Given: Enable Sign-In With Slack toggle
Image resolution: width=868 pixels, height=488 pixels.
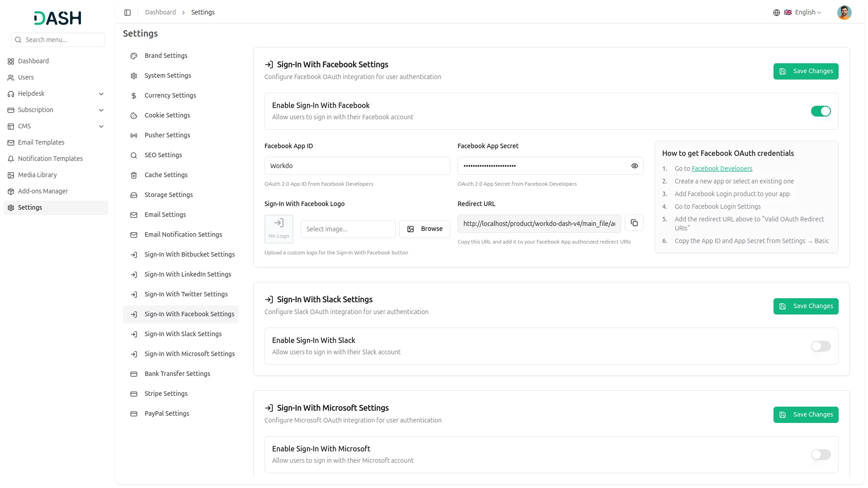Looking at the screenshot, I should pyautogui.click(x=821, y=347).
